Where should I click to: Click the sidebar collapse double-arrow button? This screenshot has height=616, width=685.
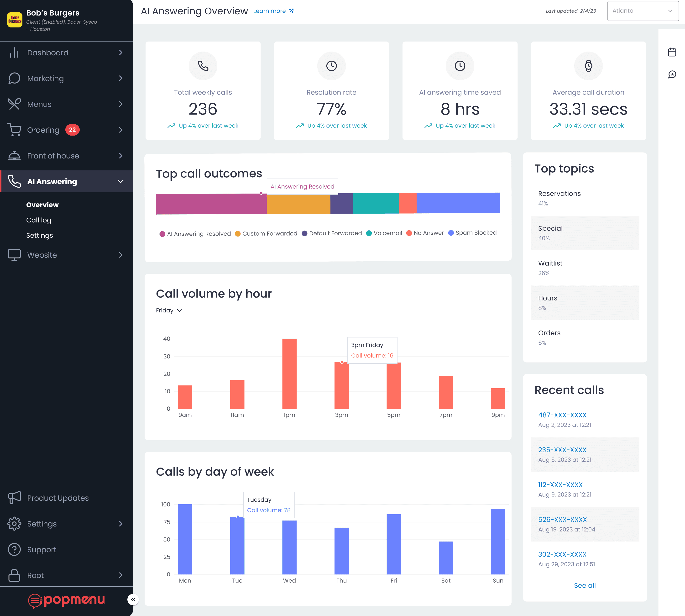[x=133, y=600]
